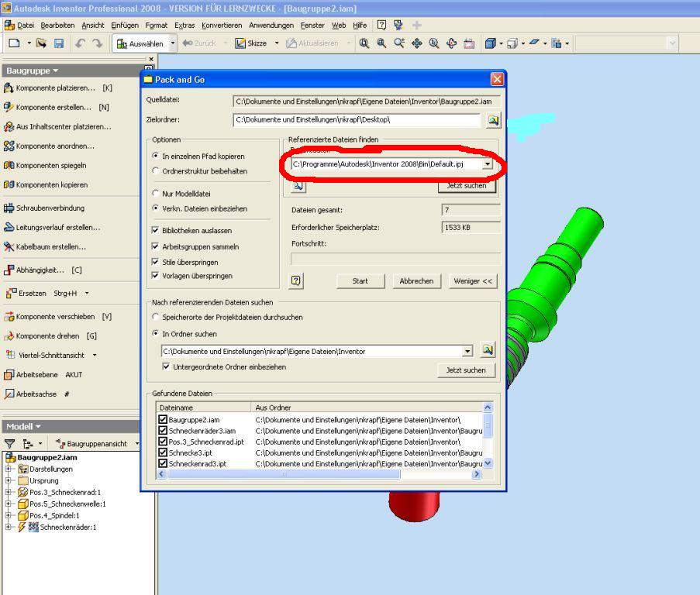The image size is (700, 595).
Task: Click the Abbrechen button
Action: (x=416, y=281)
